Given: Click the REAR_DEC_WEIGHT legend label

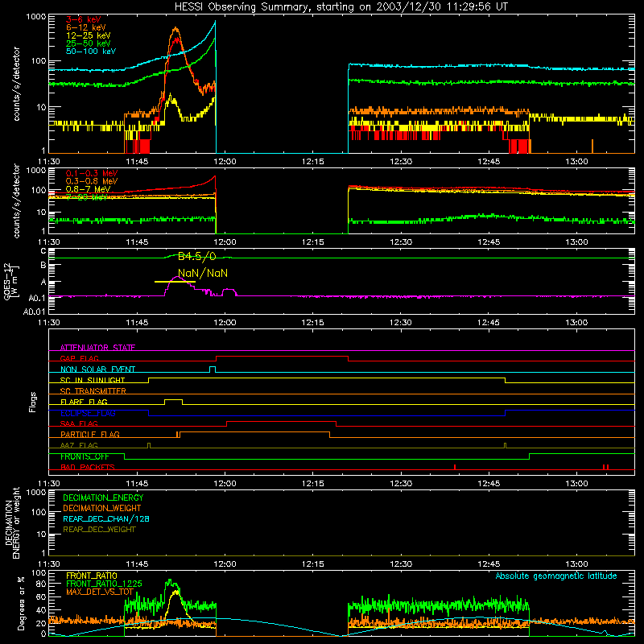Looking at the screenshot, I should (99, 530).
